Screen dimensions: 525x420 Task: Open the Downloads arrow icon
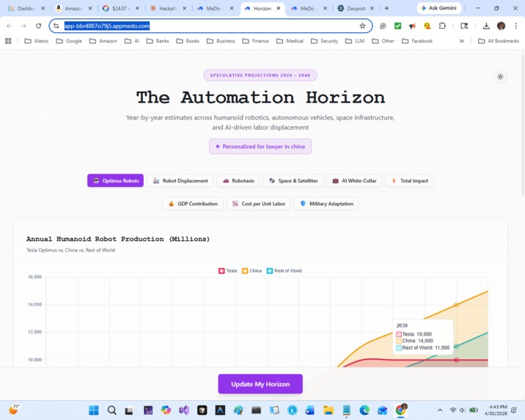486,26
